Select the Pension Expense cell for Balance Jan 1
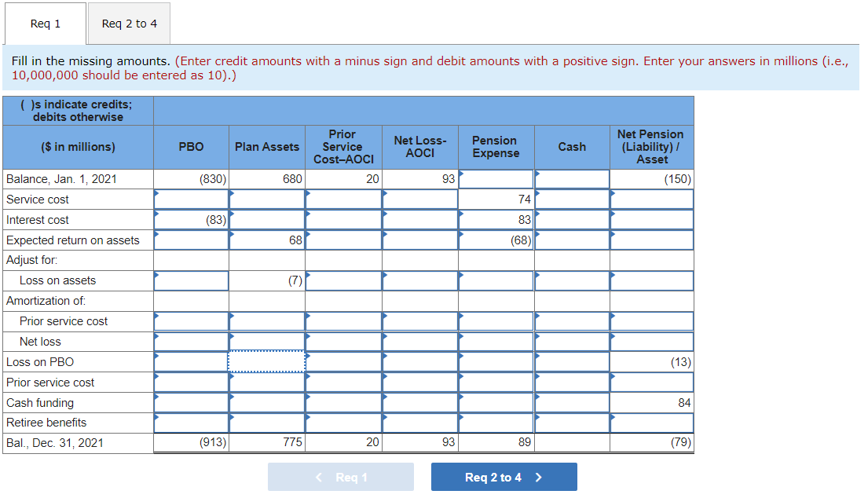 point(496,178)
